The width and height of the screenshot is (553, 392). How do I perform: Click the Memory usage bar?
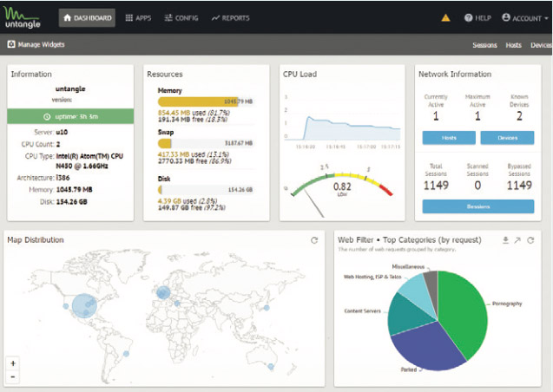pyautogui.click(x=205, y=101)
